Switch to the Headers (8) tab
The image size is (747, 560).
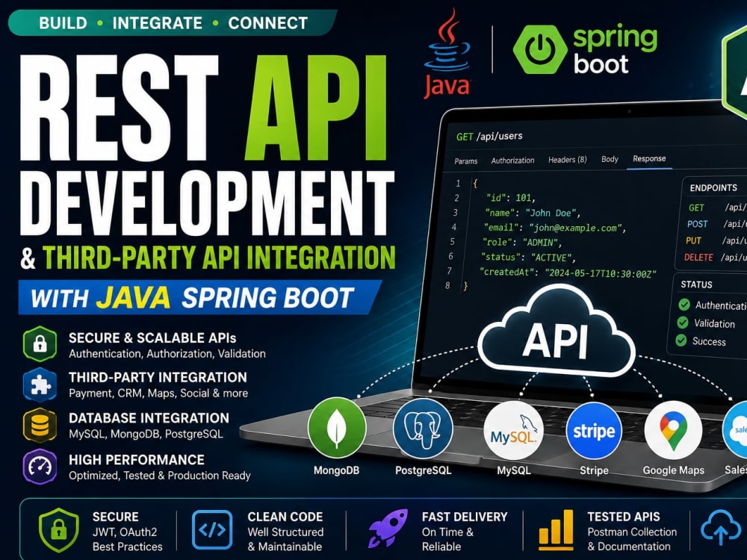[x=568, y=160]
